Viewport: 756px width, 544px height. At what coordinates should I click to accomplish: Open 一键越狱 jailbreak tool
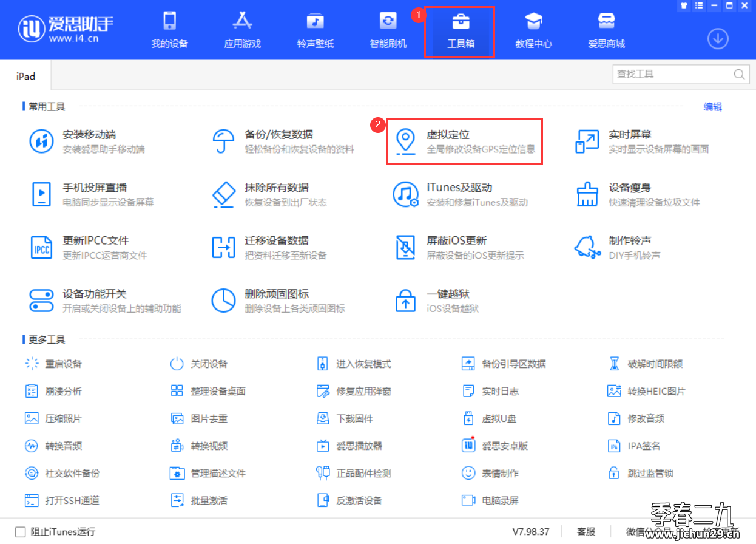coord(436,300)
